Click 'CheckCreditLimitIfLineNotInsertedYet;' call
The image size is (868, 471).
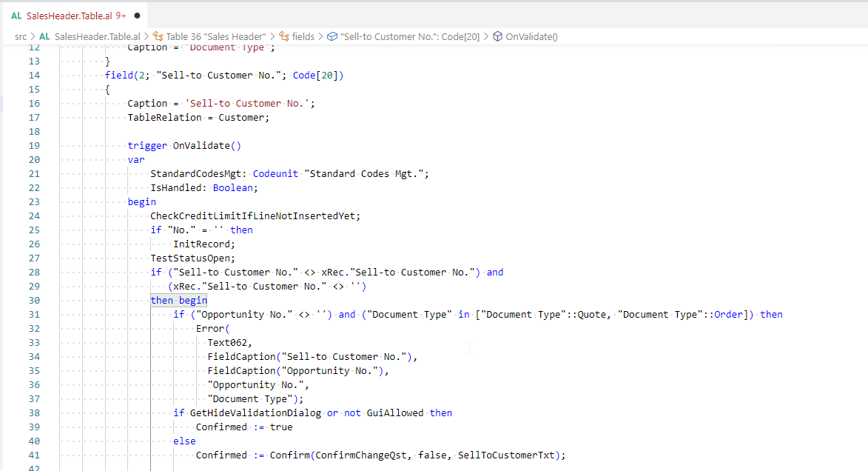255,216
